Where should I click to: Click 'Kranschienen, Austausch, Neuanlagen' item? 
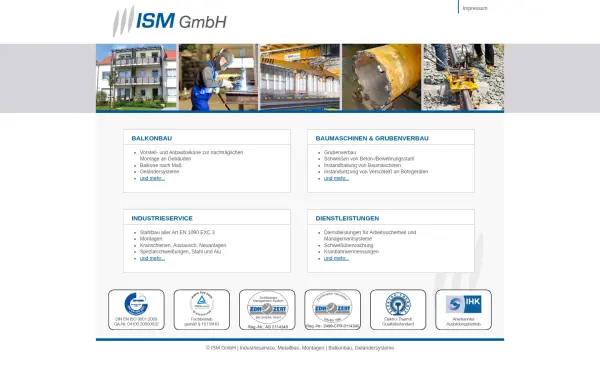[x=183, y=245]
